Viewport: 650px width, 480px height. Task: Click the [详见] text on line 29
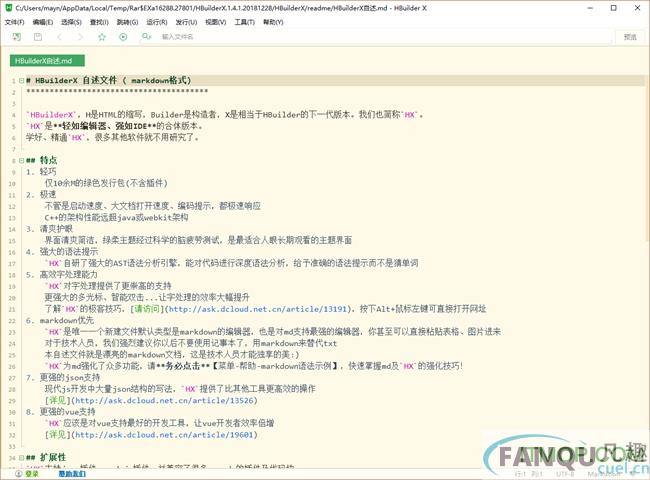[57, 400]
